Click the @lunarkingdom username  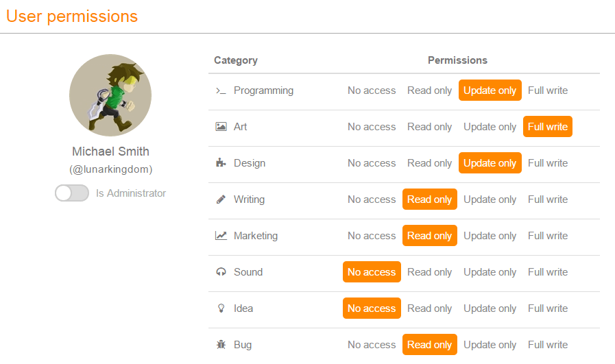[110, 169]
